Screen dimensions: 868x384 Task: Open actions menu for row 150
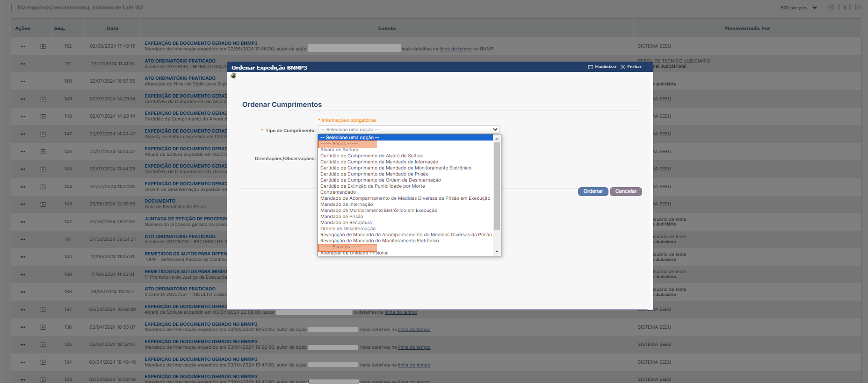click(22, 81)
